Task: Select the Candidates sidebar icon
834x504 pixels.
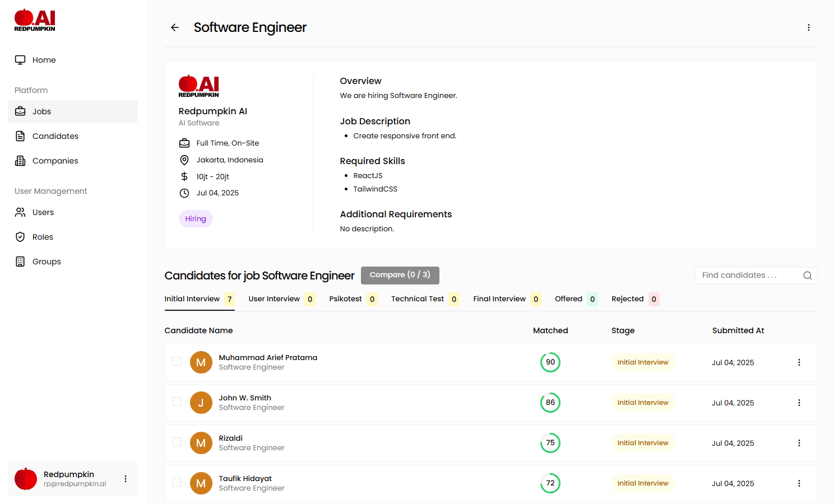Action: tap(19, 136)
